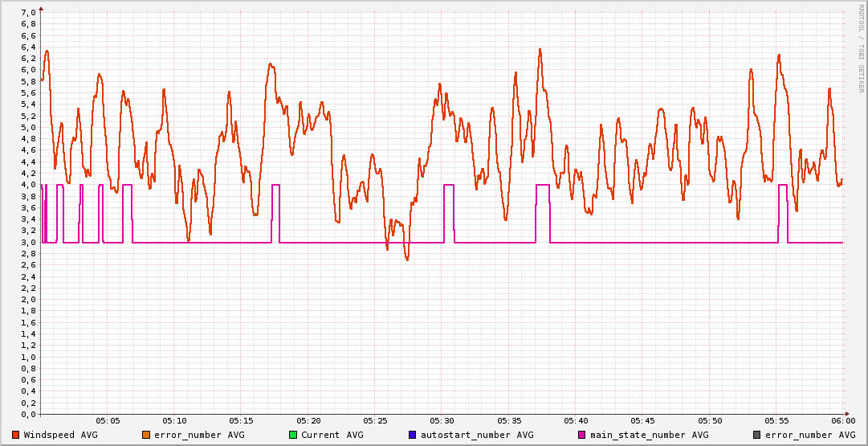This screenshot has height=446, width=868.
Task: Click the 05:20 time axis label
Action: tap(308, 420)
